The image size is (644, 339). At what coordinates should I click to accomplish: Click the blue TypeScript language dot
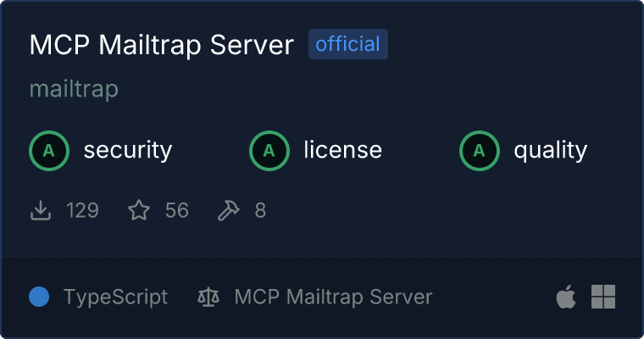click(39, 297)
